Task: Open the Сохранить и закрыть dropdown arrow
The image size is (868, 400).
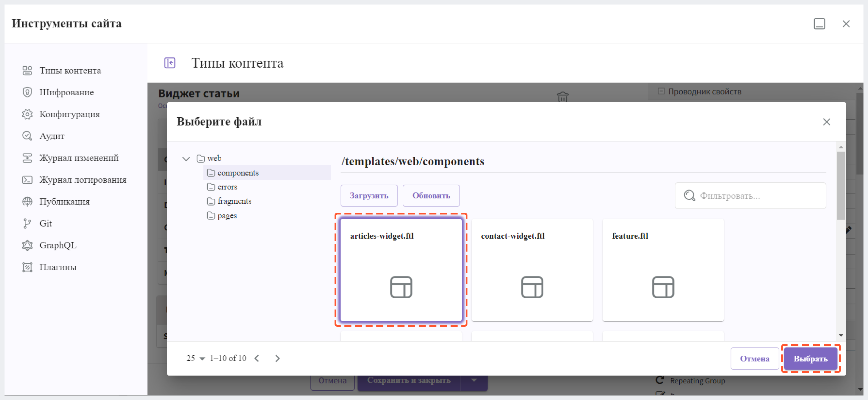Action: [474, 380]
